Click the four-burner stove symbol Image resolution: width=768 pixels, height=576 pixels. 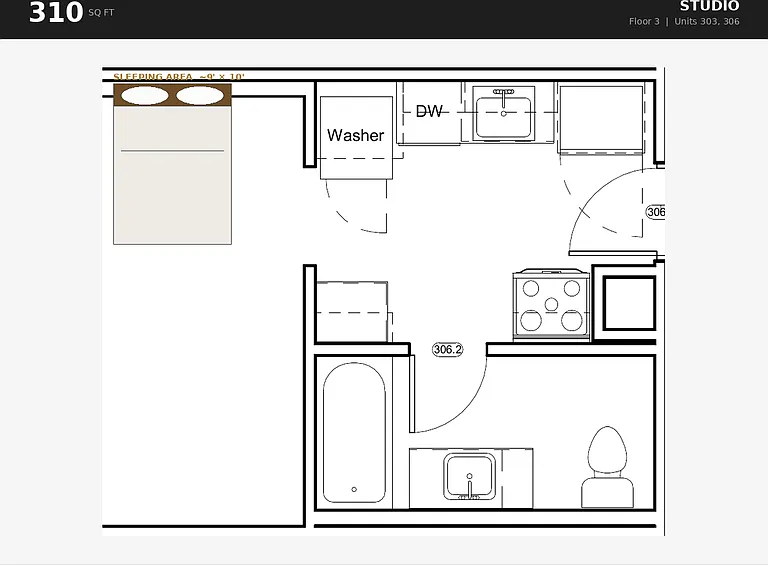pos(551,304)
